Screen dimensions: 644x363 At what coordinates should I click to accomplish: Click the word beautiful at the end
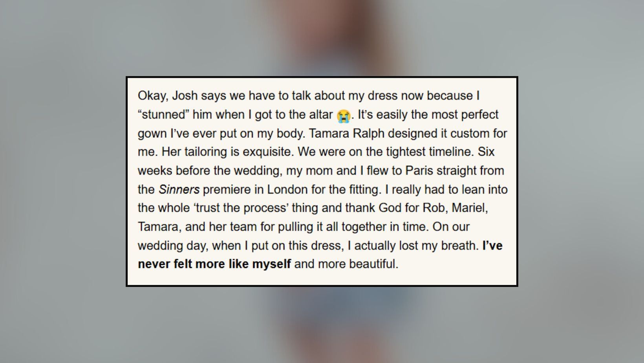tap(373, 264)
